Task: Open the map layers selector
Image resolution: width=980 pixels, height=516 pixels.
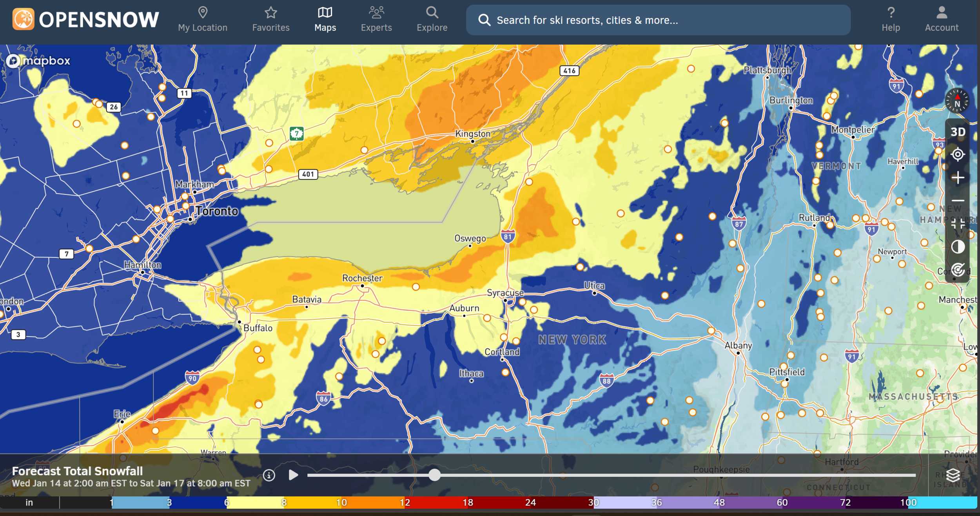Action: click(953, 475)
